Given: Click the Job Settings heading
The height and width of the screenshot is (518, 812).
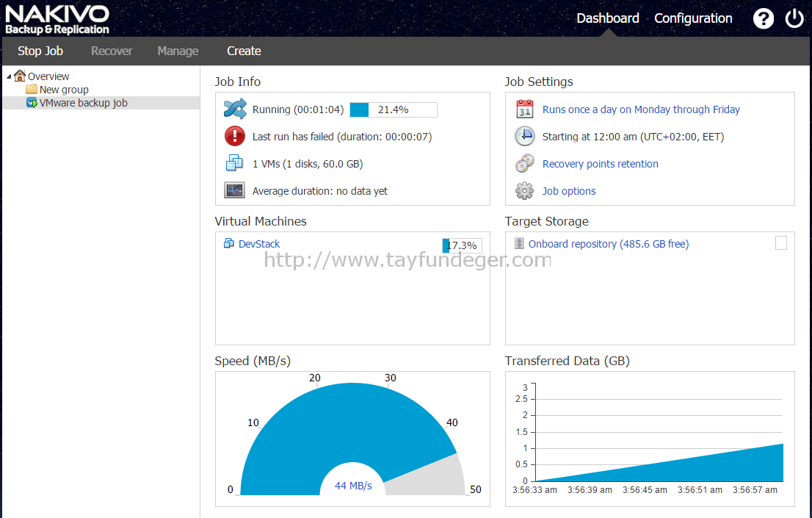Looking at the screenshot, I should [539, 82].
